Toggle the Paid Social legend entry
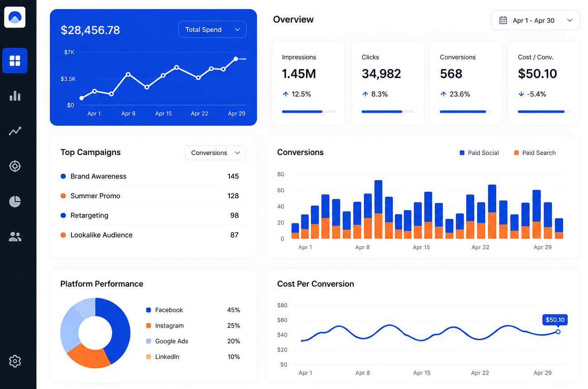Viewport: 588px width, 389px height. (479, 153)
